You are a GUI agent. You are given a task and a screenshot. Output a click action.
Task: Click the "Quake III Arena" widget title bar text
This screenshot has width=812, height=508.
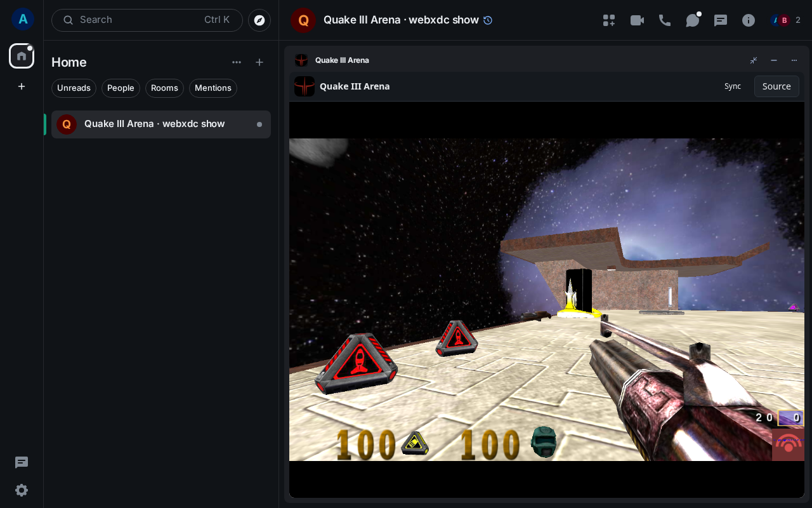coord(342,60)
